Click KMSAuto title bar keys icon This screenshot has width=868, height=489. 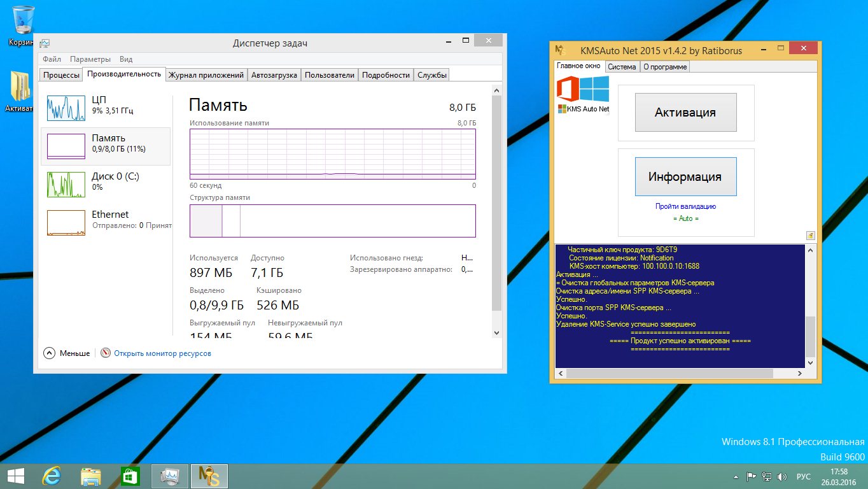pos(559,50)
